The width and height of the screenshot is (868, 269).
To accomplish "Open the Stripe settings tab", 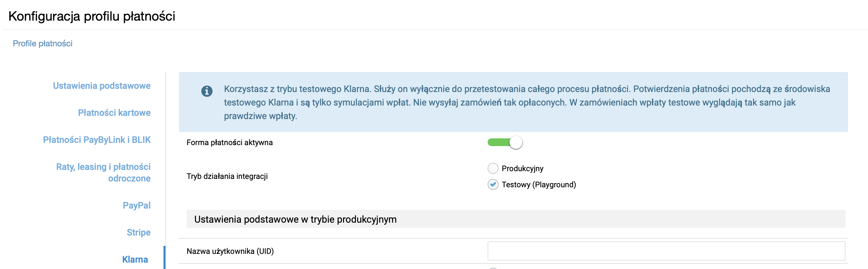I will pyautogui.click(x=138, y=232).
